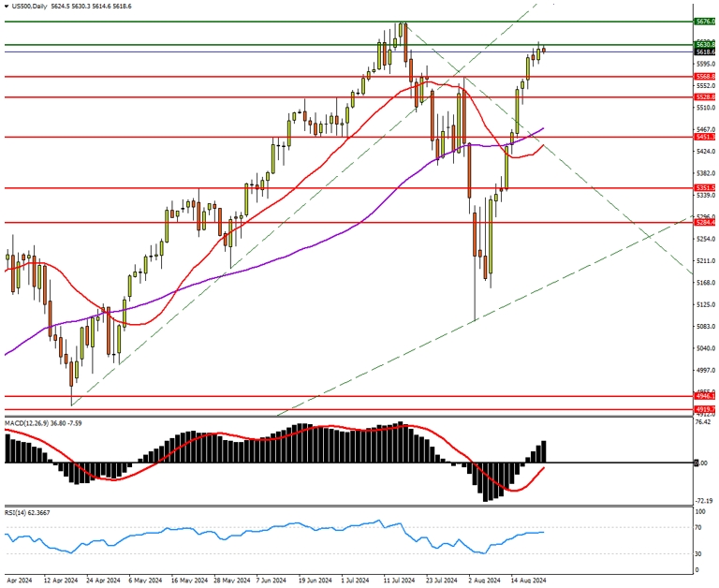Click the red 4946.1 price label

[705, 397]
